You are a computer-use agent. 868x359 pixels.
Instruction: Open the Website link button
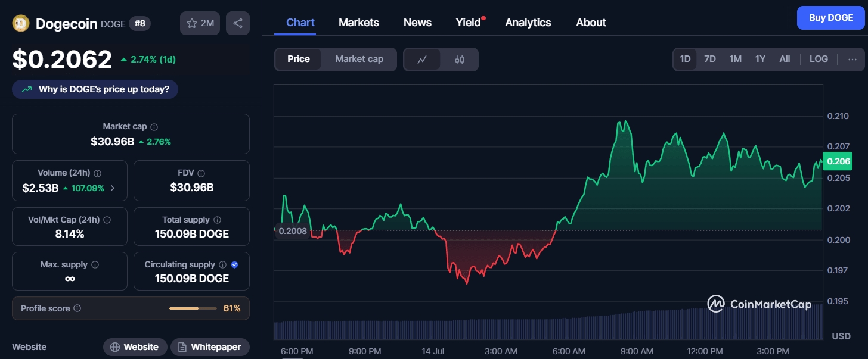tap(134, 347)
